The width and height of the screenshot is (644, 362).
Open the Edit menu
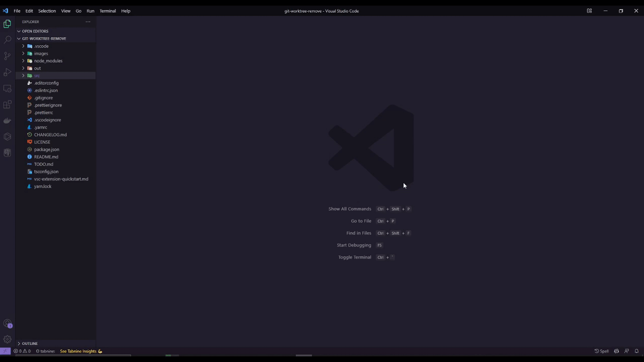pyautogui.click(x=29, y=11)
